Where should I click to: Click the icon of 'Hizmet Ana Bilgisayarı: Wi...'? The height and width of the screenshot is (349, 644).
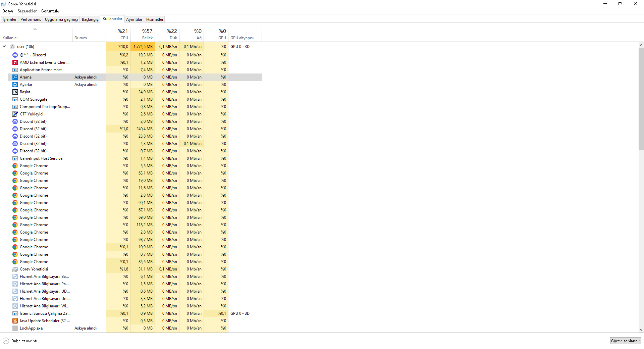pos(15,306)
